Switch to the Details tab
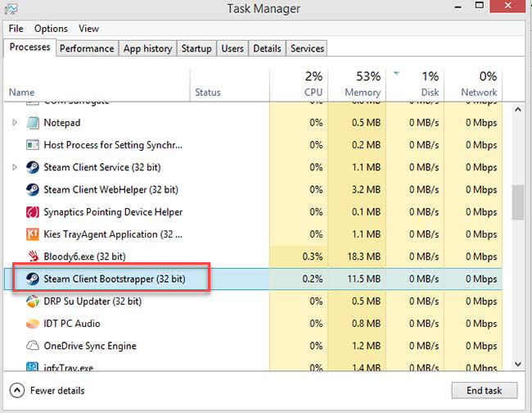532x413 pixels. click(x=267, y=48)
